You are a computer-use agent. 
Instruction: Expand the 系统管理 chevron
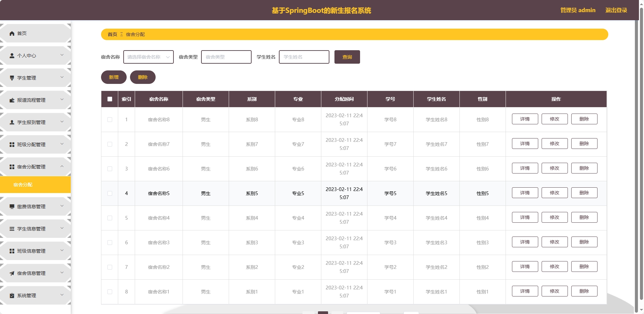pos(62,295)
